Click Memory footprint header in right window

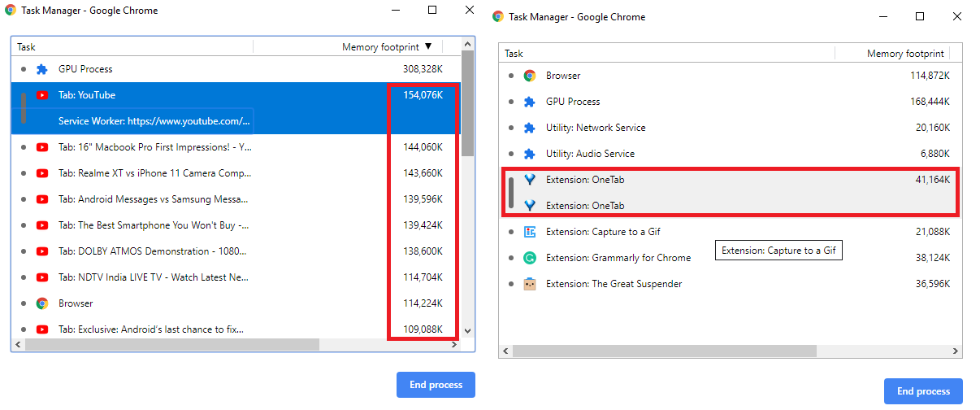pyautogui.click(x=904, y=53)
